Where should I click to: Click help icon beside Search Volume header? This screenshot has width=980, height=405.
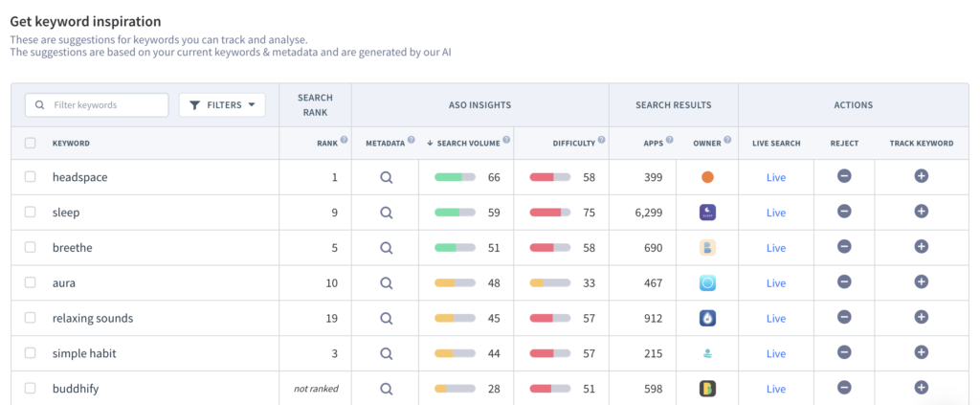point(506,140)
